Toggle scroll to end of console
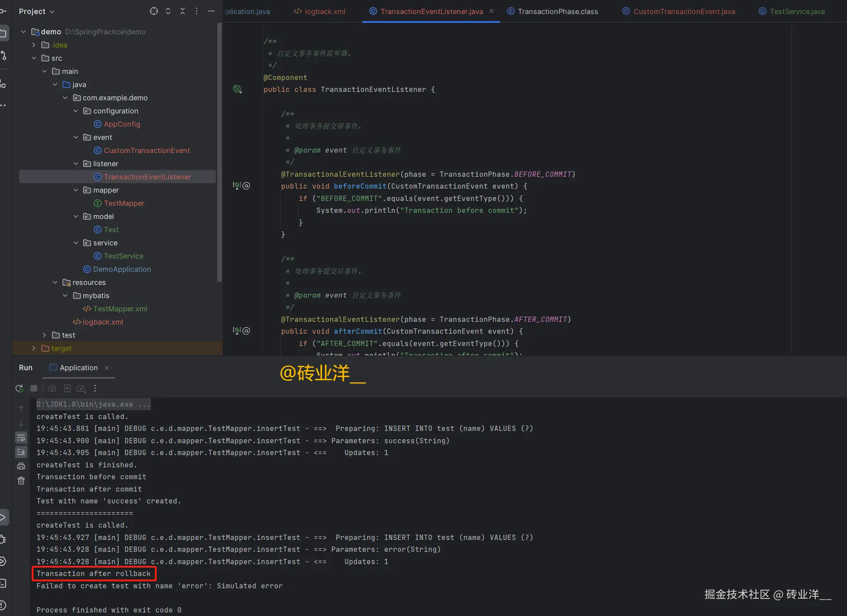This screenshot has height=616, width=847. click(x=21, y=452)
